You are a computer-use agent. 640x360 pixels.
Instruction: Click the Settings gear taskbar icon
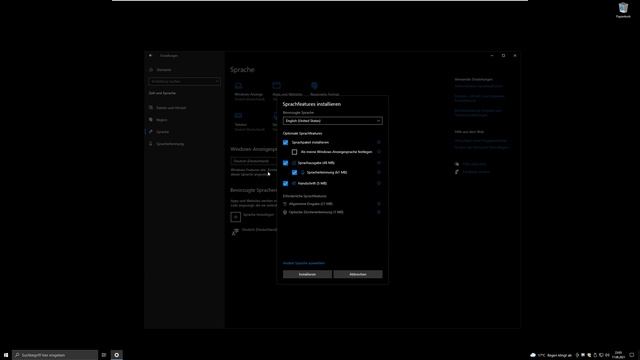click(117, 355)
